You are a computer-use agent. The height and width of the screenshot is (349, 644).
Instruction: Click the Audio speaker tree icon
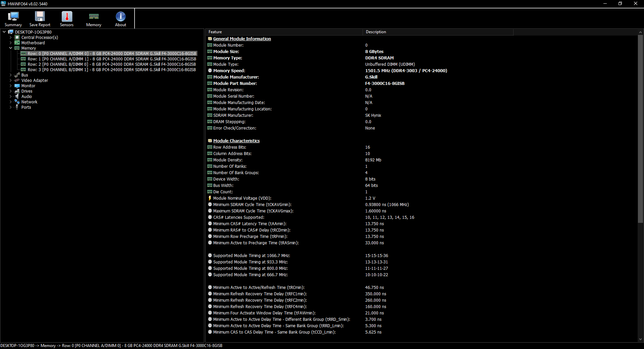(x=17, y=96)
